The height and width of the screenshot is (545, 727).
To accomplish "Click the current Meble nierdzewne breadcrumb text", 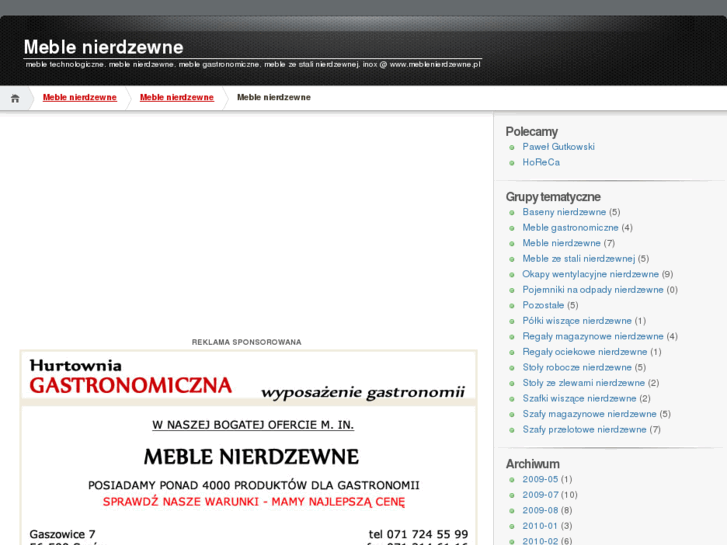I will 274,97.
